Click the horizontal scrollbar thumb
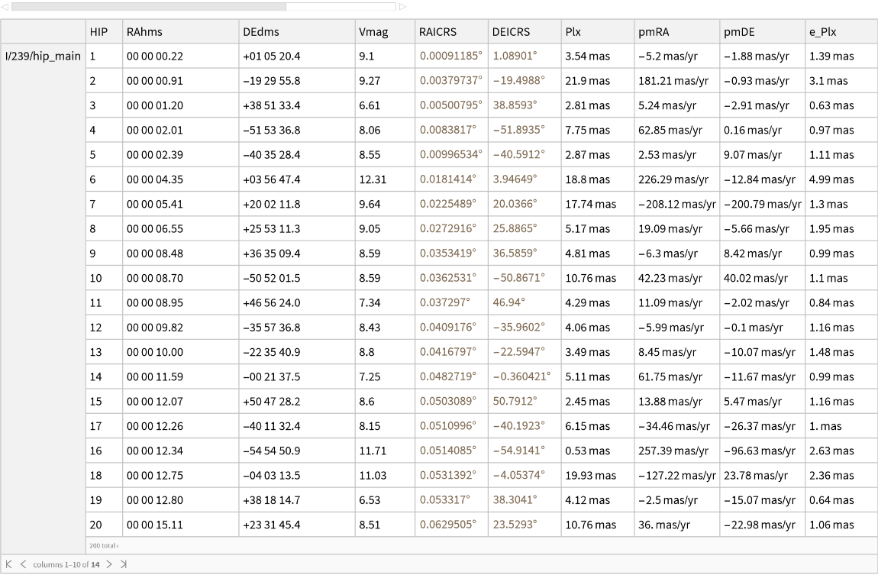 pyautogui.click(x=149, y=7)
